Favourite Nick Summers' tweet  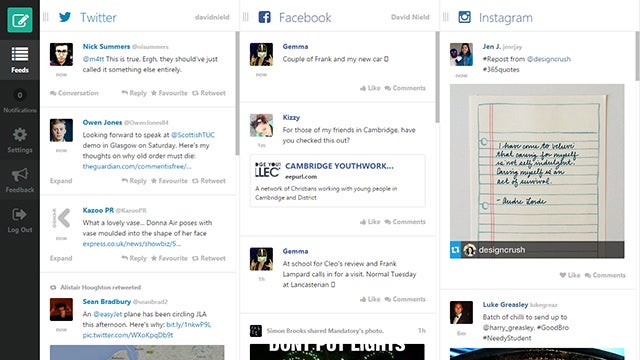tap(169, 93)
